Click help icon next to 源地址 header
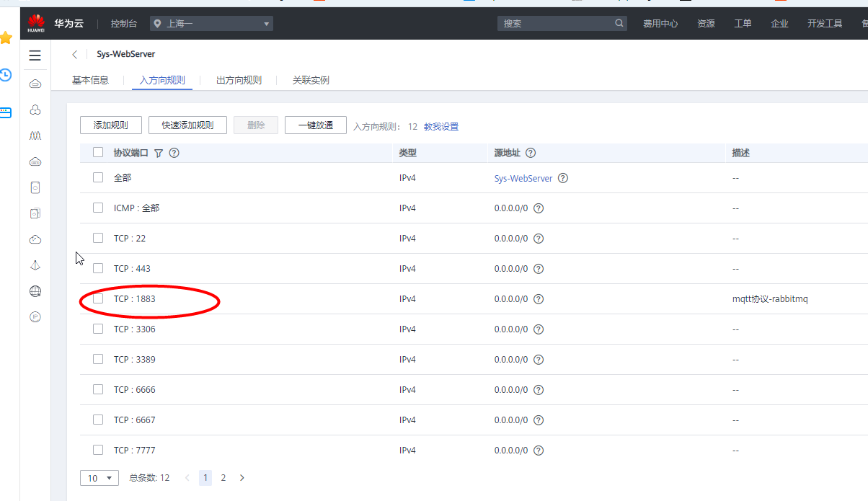Image resolution: width=868 pixels, height=501 pixels. (531, 153)
